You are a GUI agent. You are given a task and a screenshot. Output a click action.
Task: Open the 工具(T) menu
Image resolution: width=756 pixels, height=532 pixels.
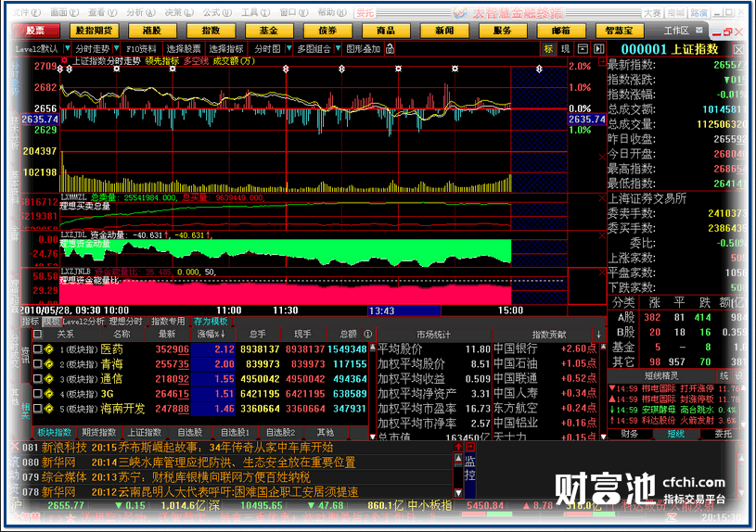click(x=255, y=13)
